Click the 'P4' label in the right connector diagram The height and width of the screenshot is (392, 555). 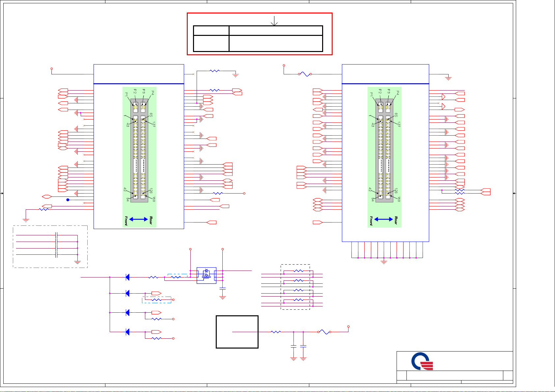[398, 93]
